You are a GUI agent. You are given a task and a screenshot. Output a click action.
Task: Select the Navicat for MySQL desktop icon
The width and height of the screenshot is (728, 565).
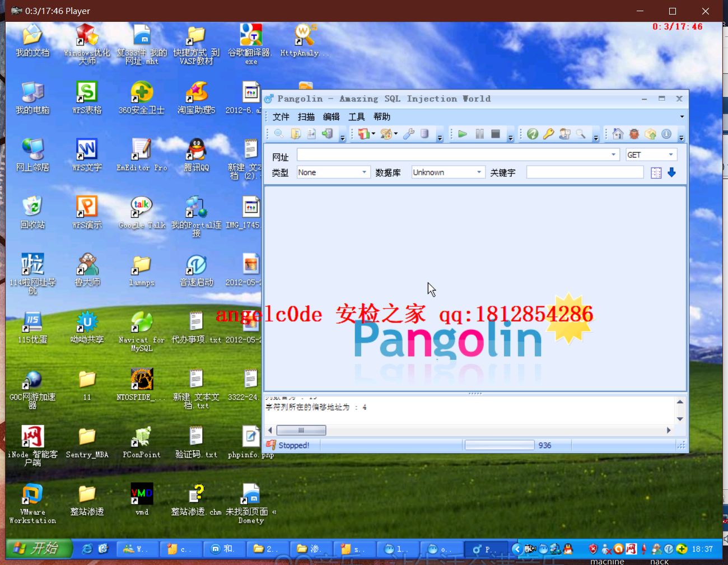pyautogui.click(x=142, y=331)
